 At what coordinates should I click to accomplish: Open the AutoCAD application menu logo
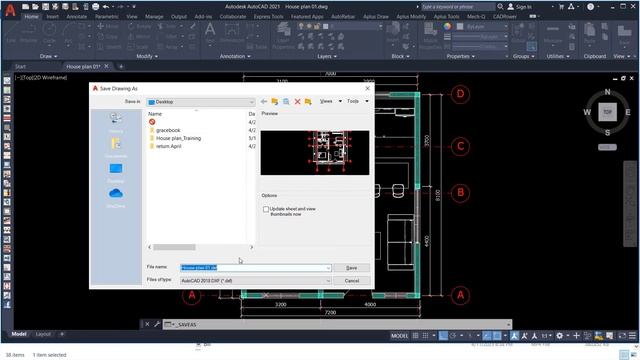click(x=10, y=10)
